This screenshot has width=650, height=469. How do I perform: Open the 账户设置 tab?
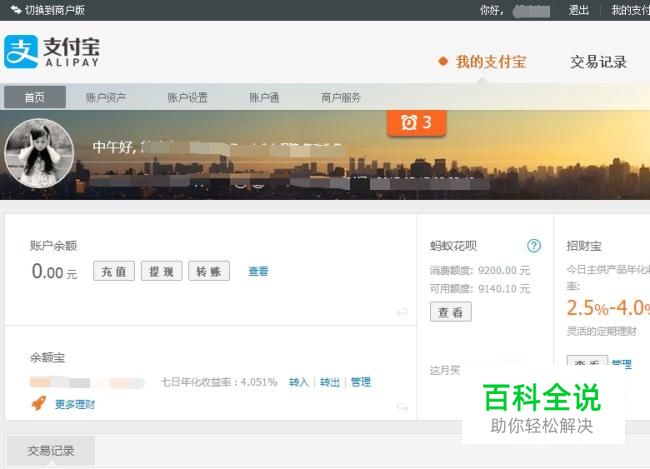pyautogui.click(x=187, y=97)
